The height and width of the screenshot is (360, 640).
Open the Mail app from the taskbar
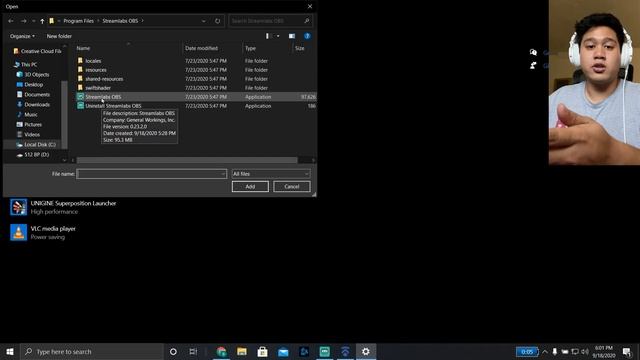(x=283, y=351)
